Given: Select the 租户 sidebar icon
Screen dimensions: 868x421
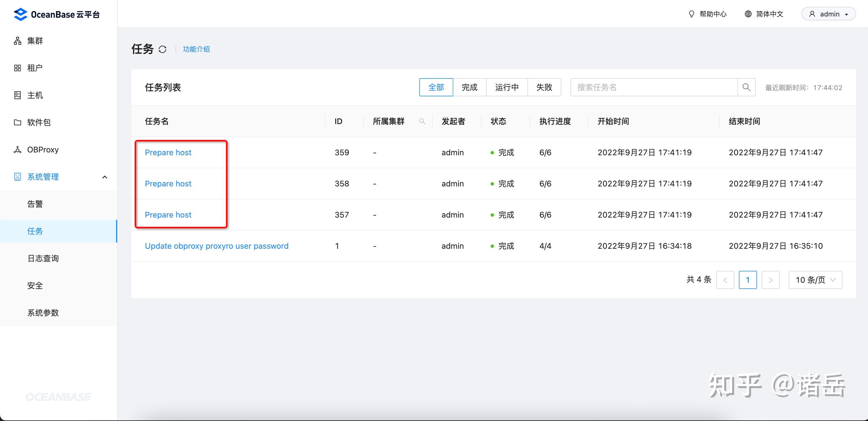Looking at the screenshot, I should point(35,68).
